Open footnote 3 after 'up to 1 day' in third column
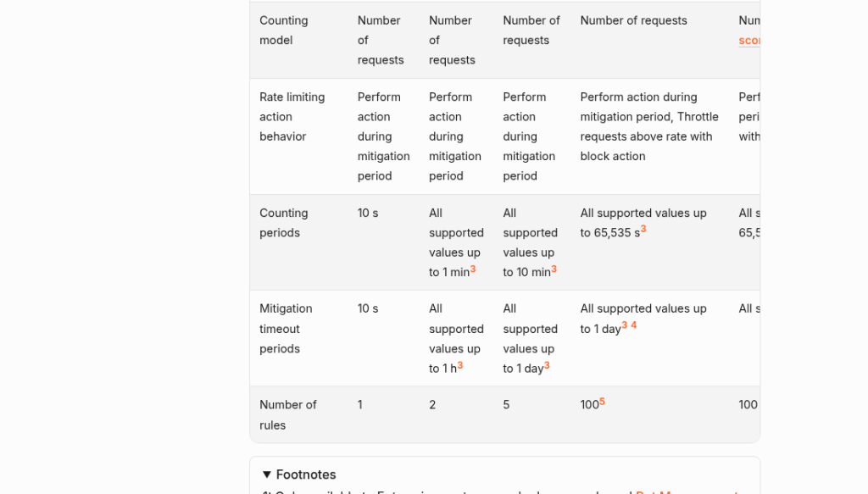868x494 pixels. click(547, 365)
